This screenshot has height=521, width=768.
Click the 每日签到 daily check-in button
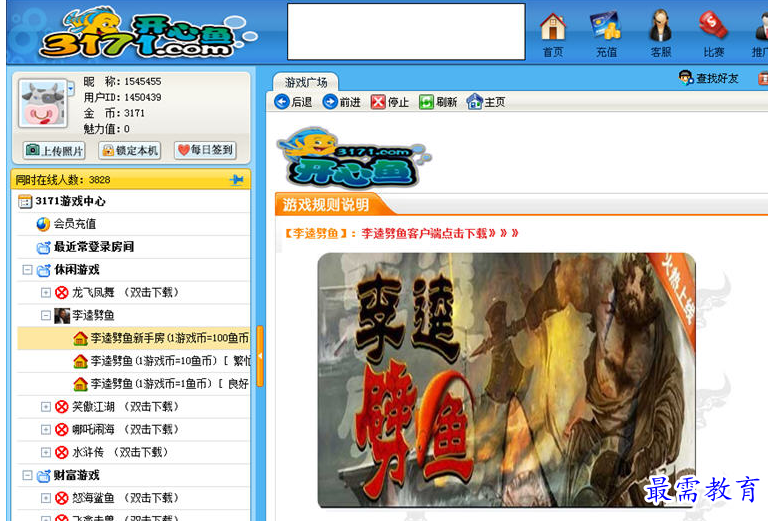(206, 150)
